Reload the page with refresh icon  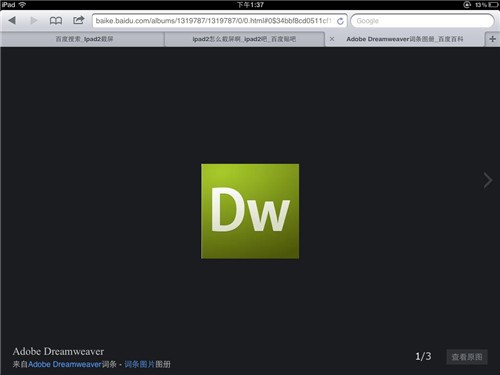[340, 21]
